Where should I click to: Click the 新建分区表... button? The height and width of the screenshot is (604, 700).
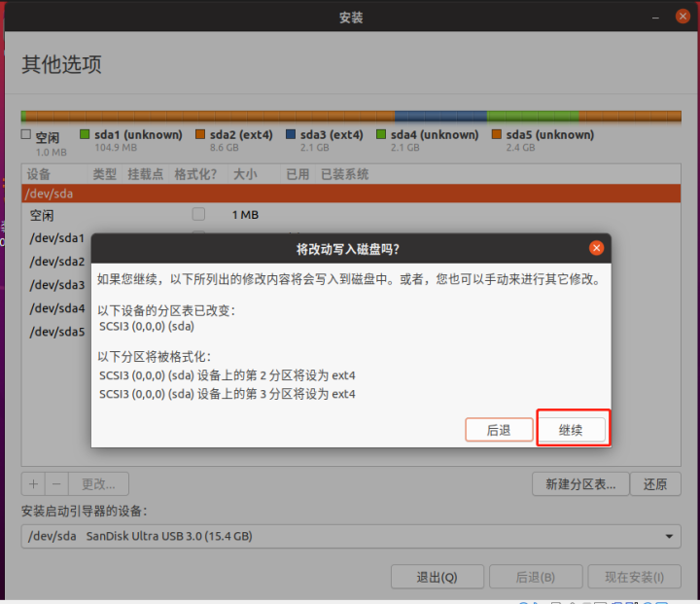point(580,483)
